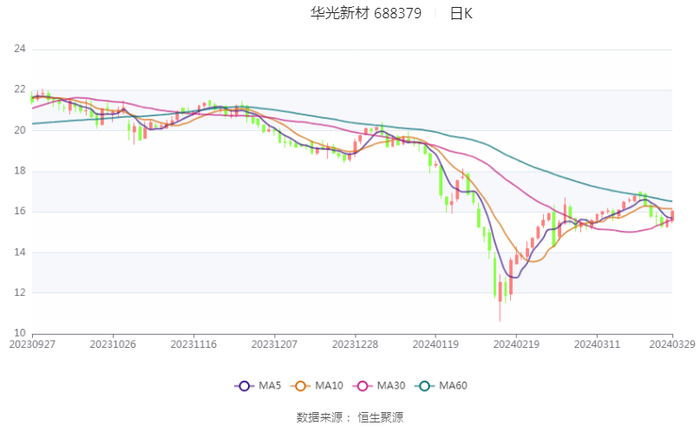Toggle the MA5 series via its label
This screenshot has width=700, height=426.
(270, 386)
